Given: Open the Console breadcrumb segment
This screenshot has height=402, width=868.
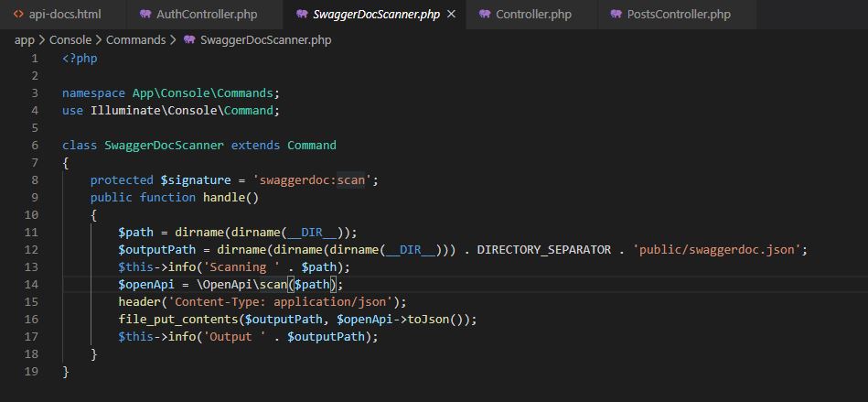Looking at the screenshot, I should (70, 40).
